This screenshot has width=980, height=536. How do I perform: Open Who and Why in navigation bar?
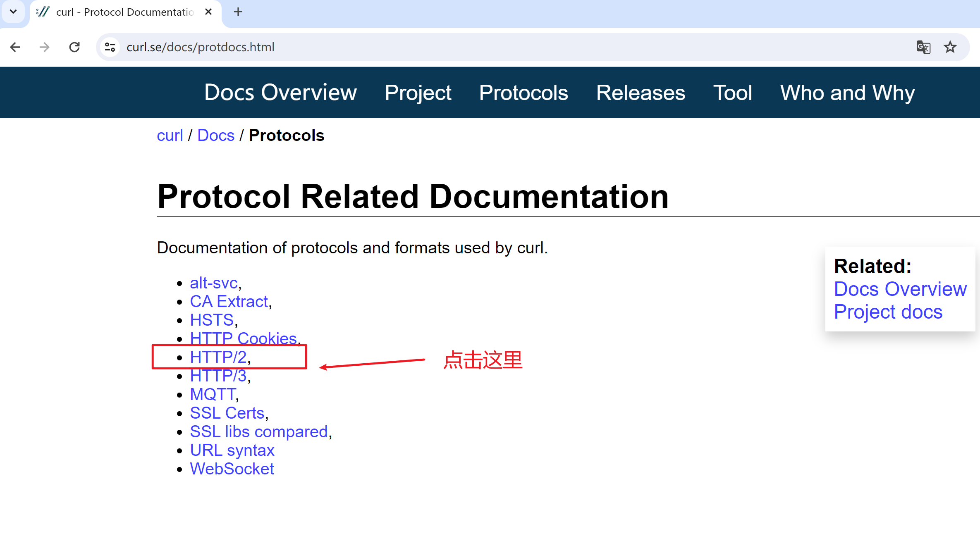pyautogui.click(x=847, y=93)
